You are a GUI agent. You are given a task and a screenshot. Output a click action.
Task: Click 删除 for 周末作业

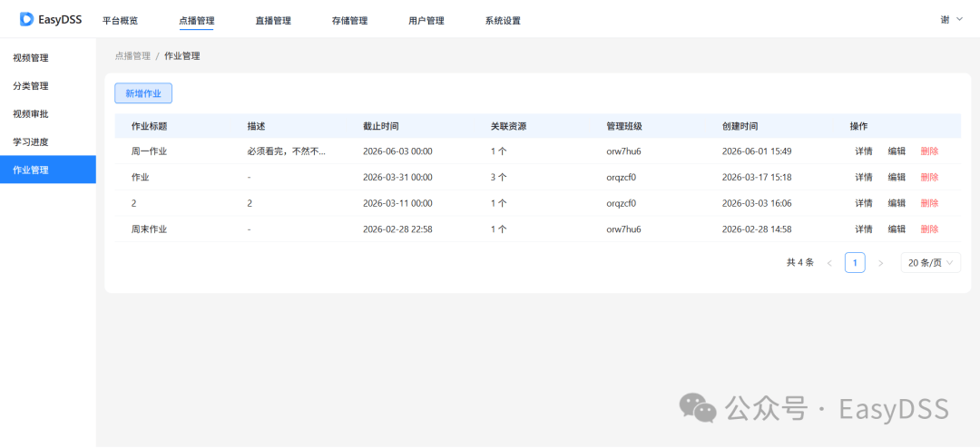tap(929, 229)
